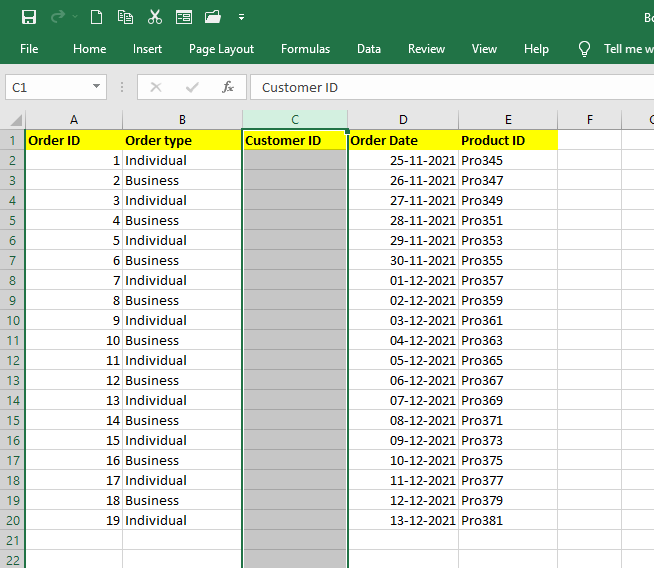Switch to the Page Layout tab

pyautogui.click(x=221, y=49)
